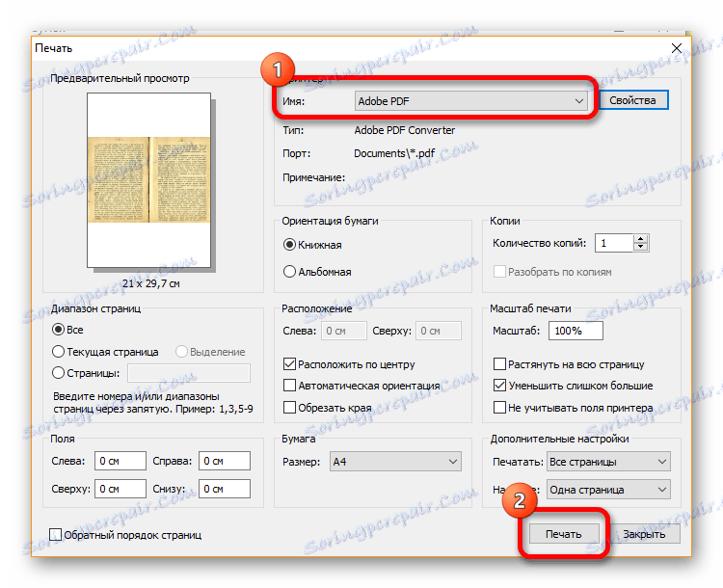This screenshot has width=723, height=588.
Task: Click the Расположение Слева input field
Action: [344, 331]
